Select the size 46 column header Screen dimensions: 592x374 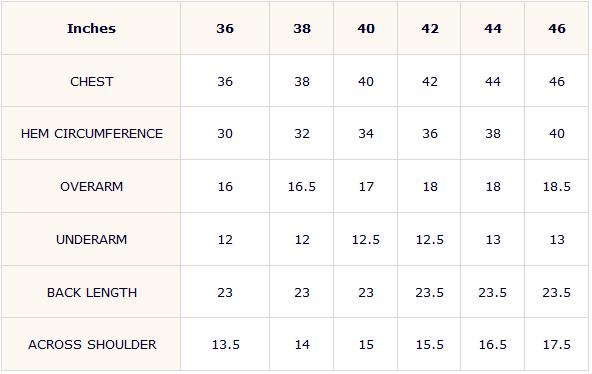point(557,29)
